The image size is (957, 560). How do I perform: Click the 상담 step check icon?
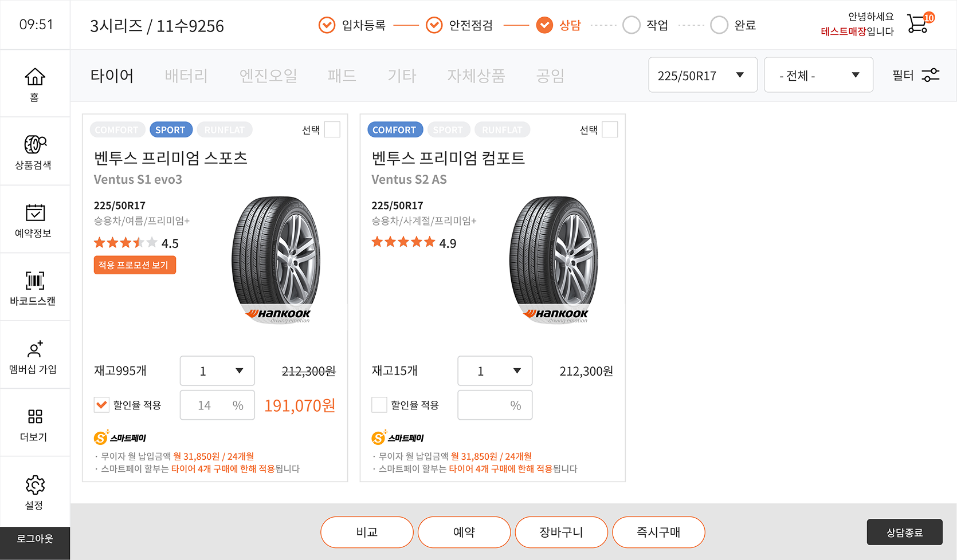(544, 25)
